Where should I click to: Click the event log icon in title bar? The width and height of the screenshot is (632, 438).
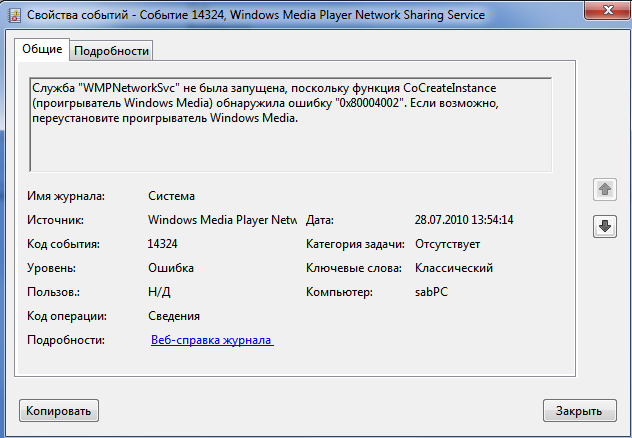pos(15,15)
